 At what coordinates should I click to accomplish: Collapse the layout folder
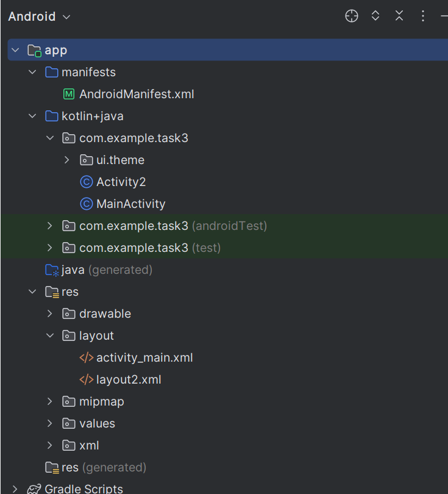[x=50, y=335]
